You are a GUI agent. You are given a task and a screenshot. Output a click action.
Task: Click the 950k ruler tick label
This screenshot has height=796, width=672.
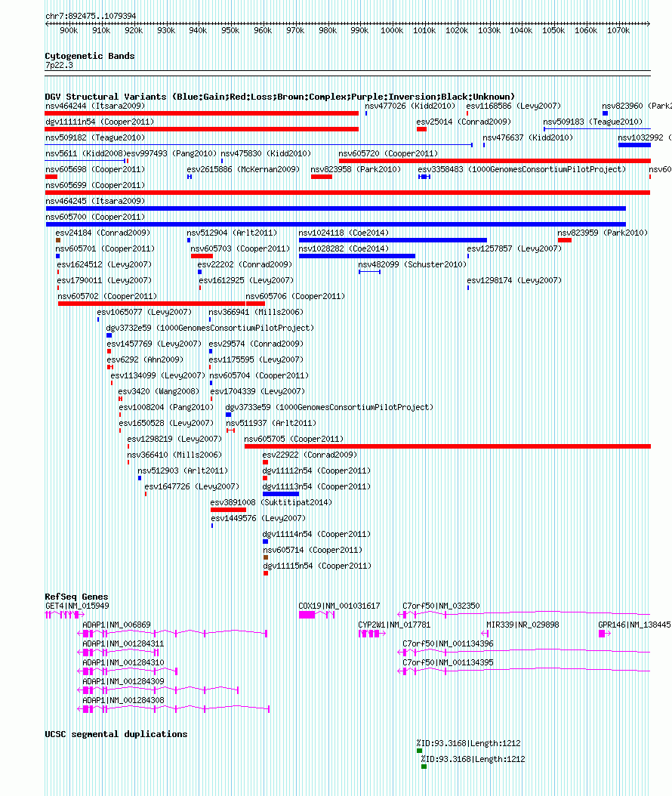[230, 30]
